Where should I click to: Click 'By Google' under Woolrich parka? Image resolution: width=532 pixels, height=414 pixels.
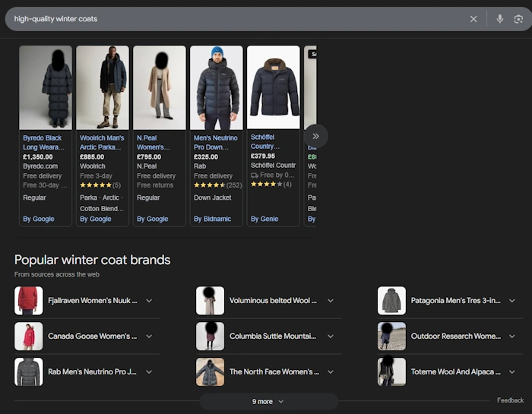click(x=95, y=219)
